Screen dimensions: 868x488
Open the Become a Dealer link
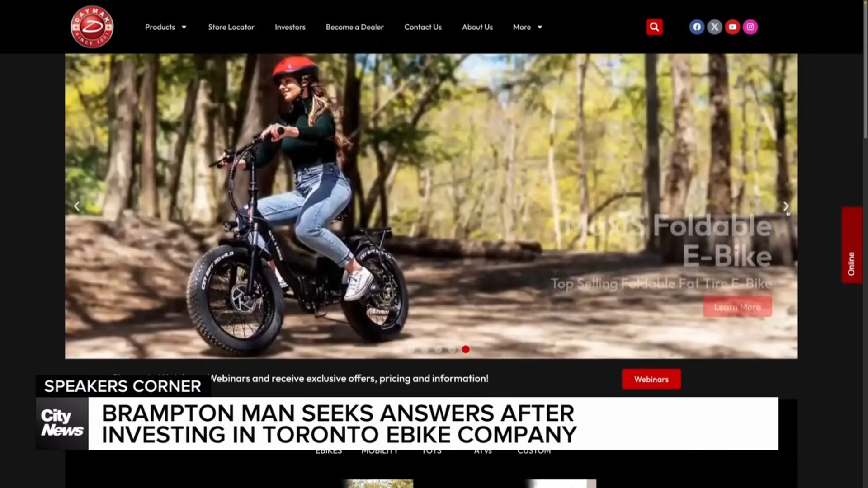pos(354,27)
